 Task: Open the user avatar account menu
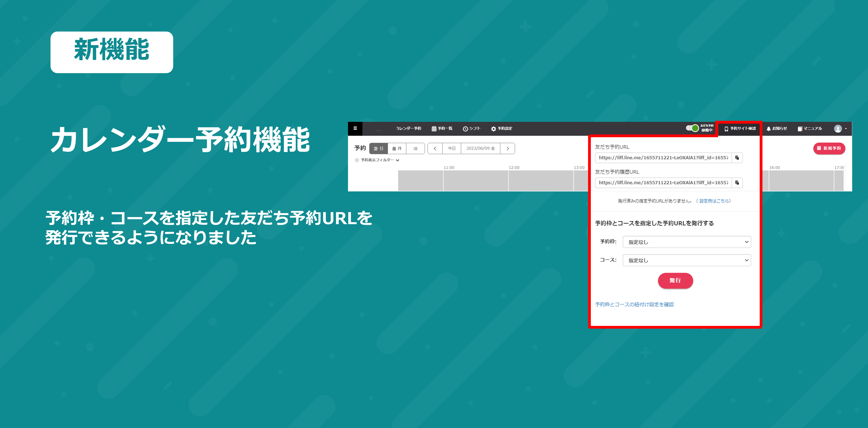(840, 128)
